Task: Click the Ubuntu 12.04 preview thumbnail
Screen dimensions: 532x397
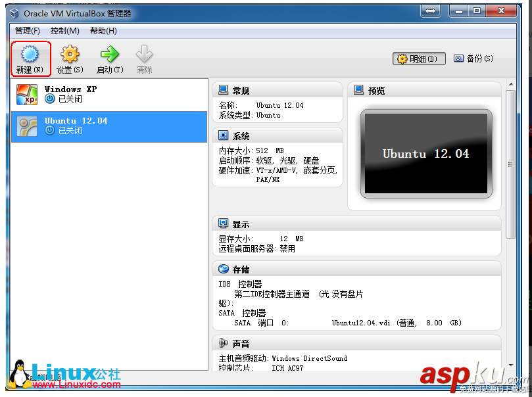Action: 425,154
